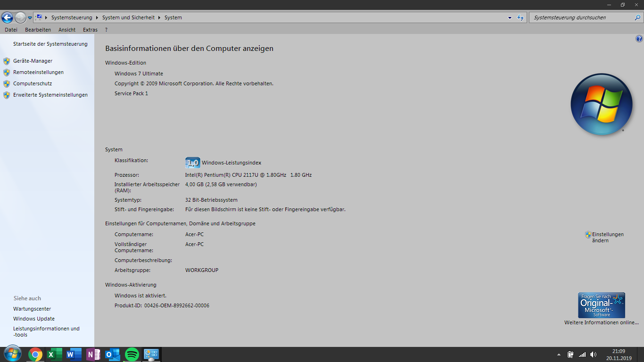The width and height of the screenshot is (644, 362).
Task: Click the 32 Bit-Betriebssystem value
Action: coord(211,200)
